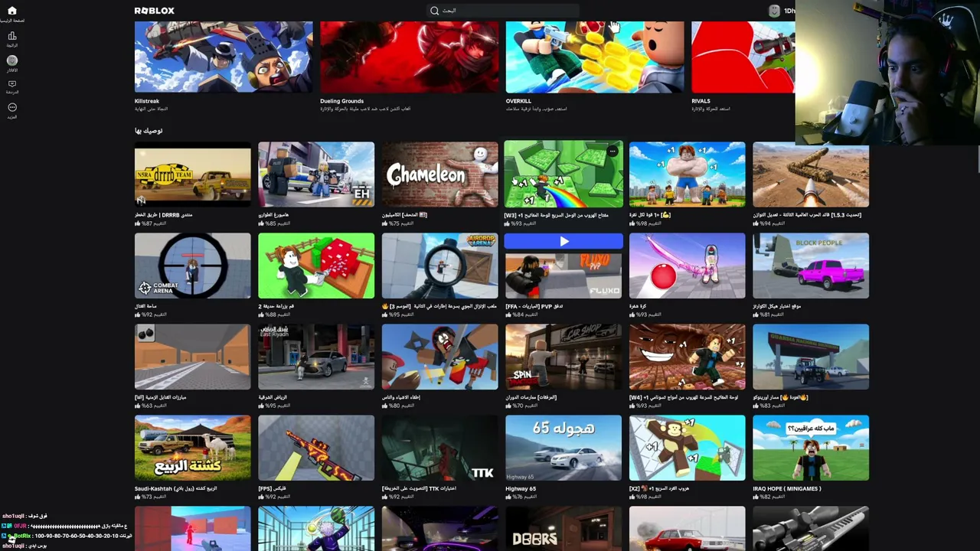Open the DRRRB team game thumbnail

click(192, 174)
